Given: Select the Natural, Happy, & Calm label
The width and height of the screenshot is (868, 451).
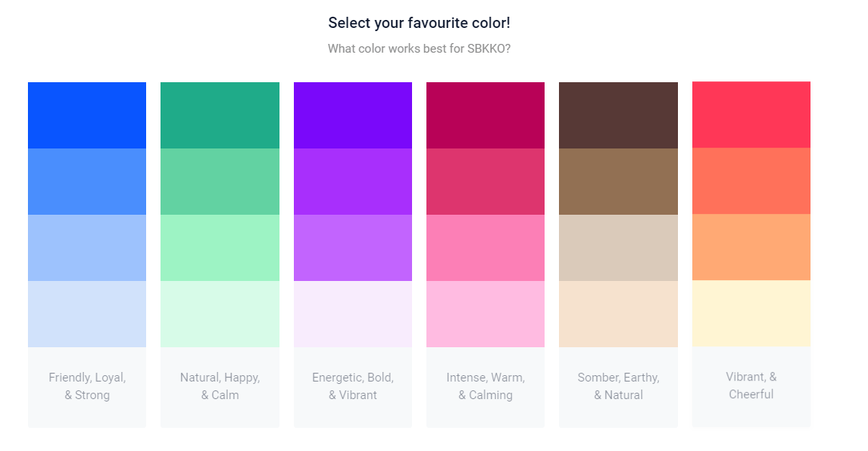Looking at the screenshot, I should 220,386.
